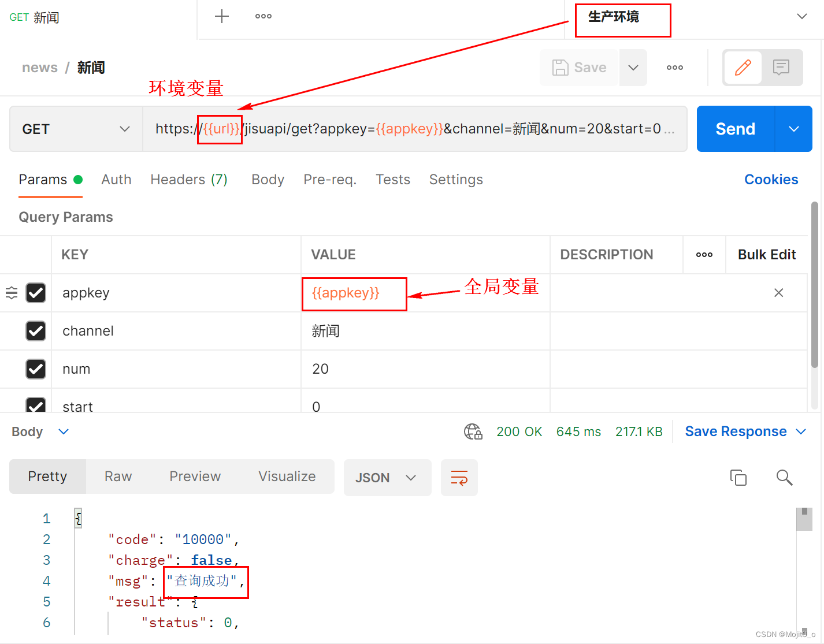Edit the {{appkey}} value cell
This screenshot has width=824, height=644.
click(425, 293)
